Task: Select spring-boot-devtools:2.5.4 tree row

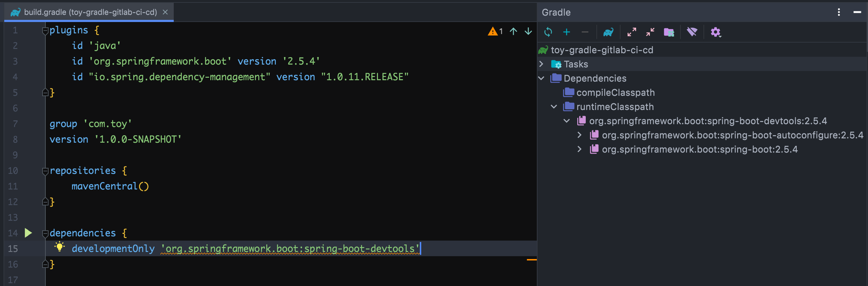Action: (702, 121)
